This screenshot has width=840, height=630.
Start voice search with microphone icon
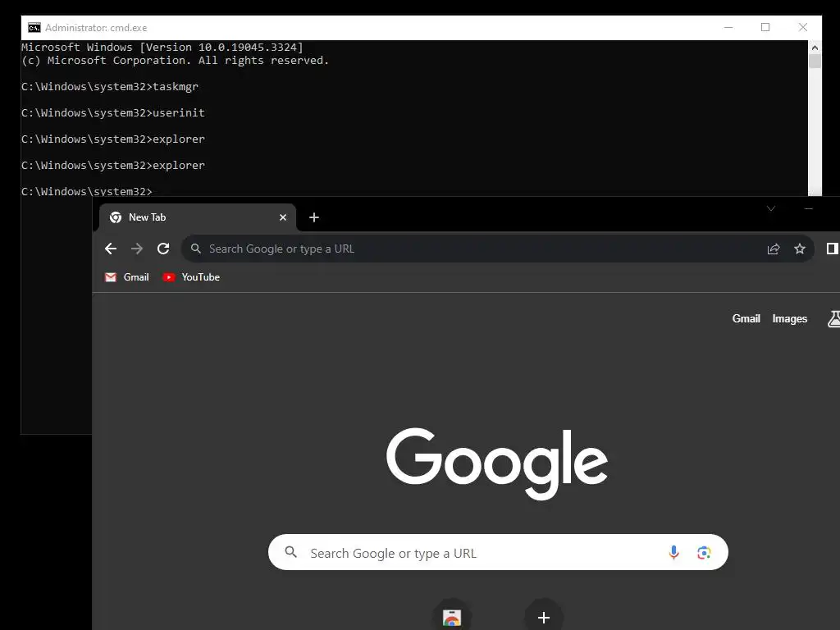coord(674,552)
